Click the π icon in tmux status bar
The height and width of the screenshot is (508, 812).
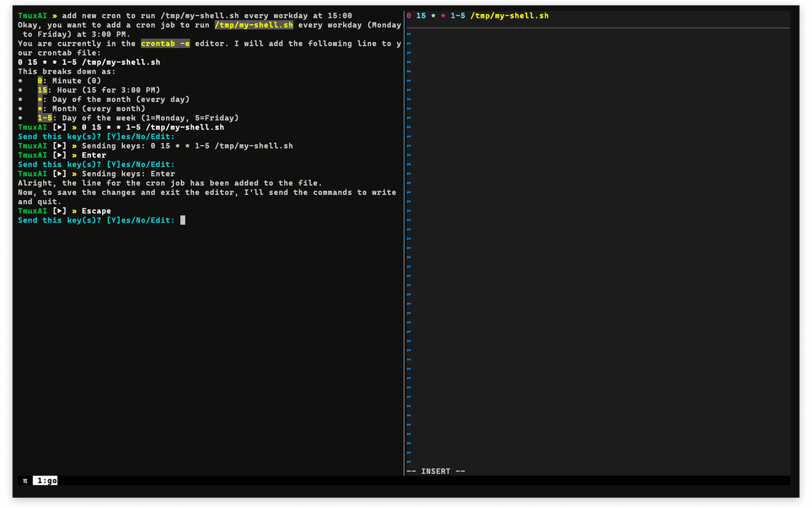[25, 481]
